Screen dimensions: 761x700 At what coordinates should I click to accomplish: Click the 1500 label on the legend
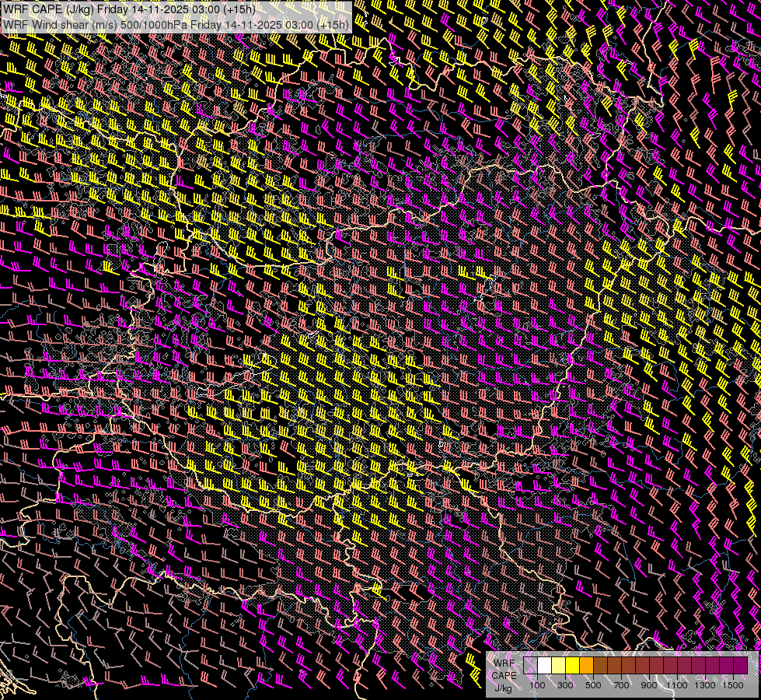click(x=733, y=685)
